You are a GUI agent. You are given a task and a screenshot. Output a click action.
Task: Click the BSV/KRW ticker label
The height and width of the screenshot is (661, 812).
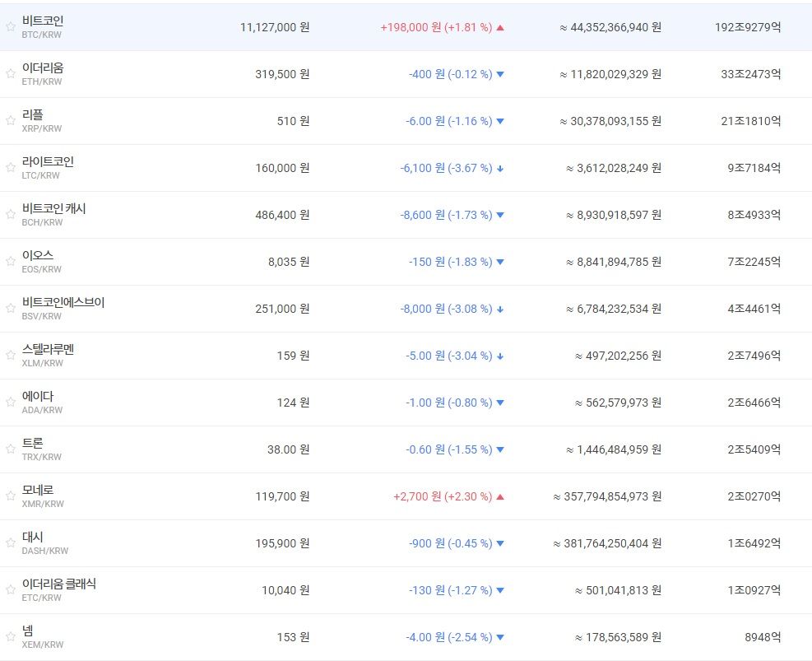tap(41, 316)
